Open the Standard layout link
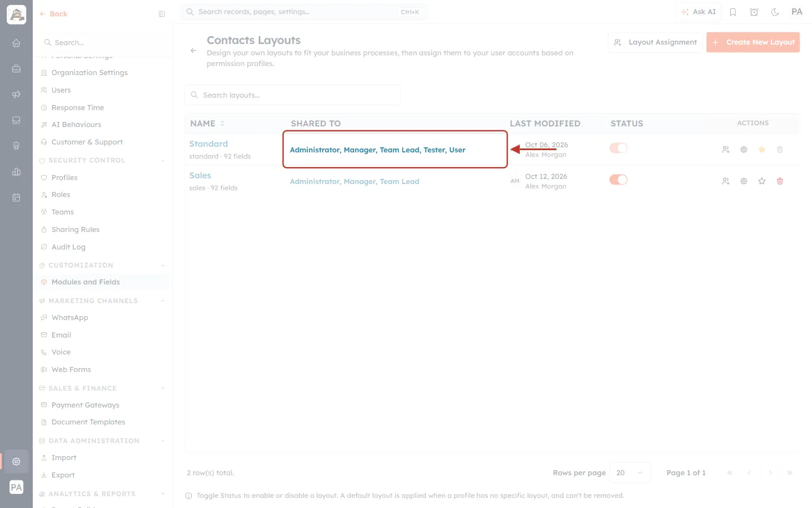This screenshot has width=812, height=508. tap(209, 144)
